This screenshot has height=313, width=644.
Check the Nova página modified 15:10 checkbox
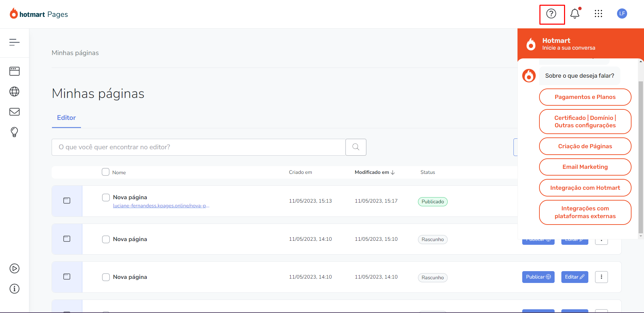pyautogui.click(x=106, y=239)
